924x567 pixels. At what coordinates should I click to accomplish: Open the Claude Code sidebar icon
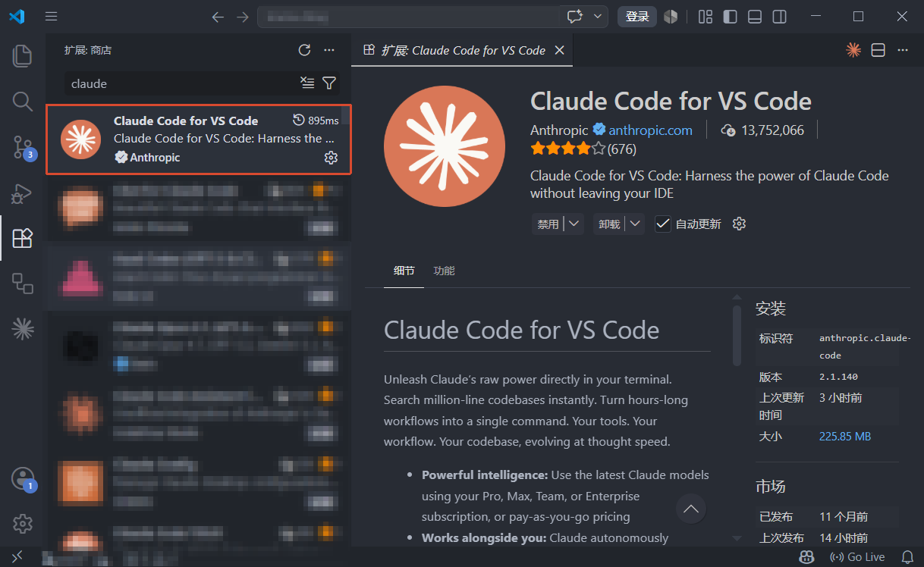coord(23,328)
